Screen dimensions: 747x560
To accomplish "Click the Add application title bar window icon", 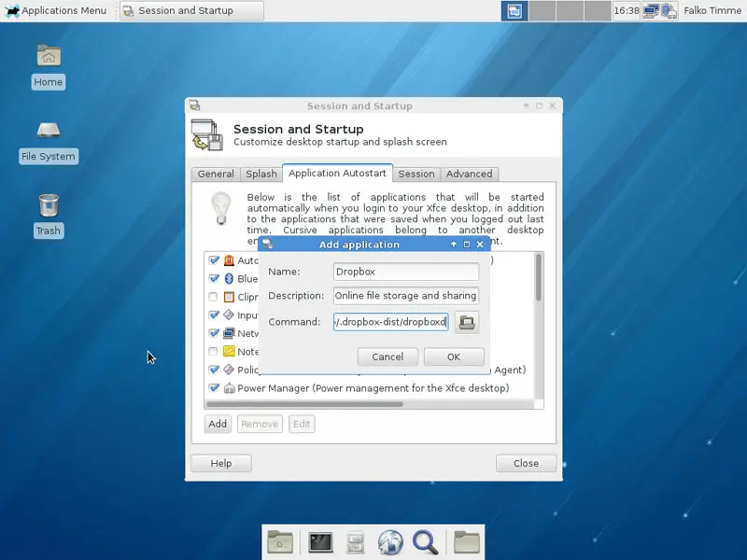I will [267, 245].
